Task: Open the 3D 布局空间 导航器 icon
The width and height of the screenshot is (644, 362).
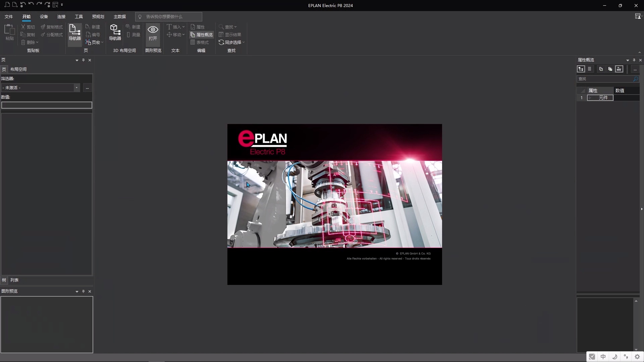Action: [115, 32]
